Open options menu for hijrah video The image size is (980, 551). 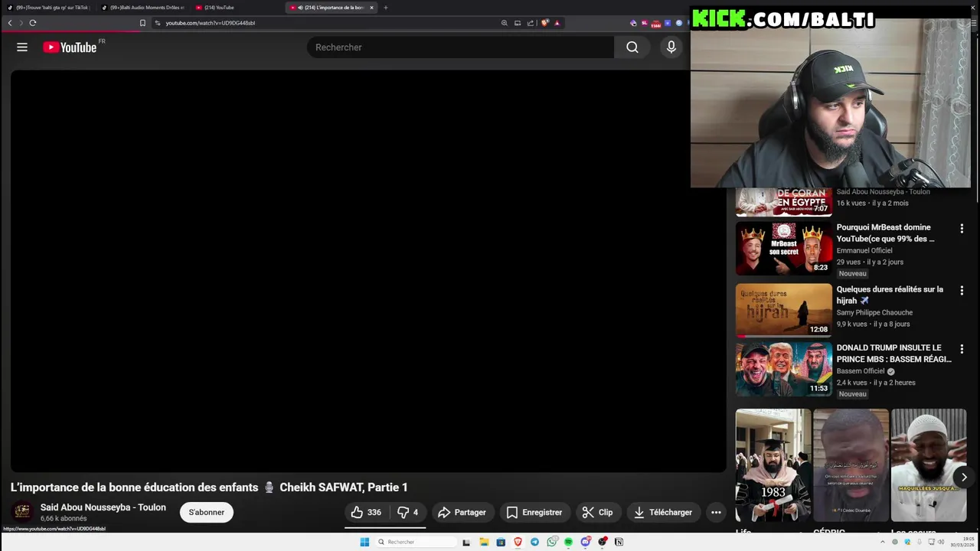[962, 290]
